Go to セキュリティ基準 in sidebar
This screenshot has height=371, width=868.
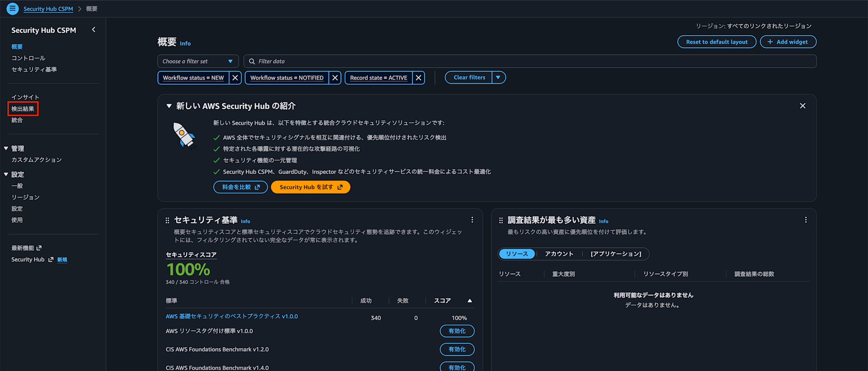[x=34, y=69]
